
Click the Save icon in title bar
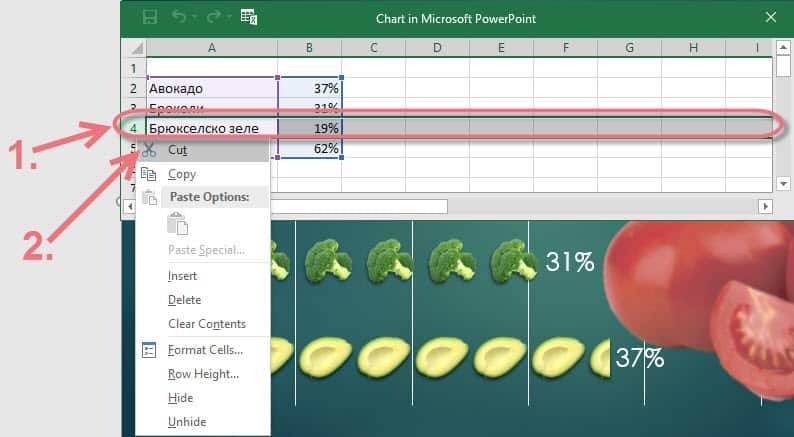click(x=149, y=18)
